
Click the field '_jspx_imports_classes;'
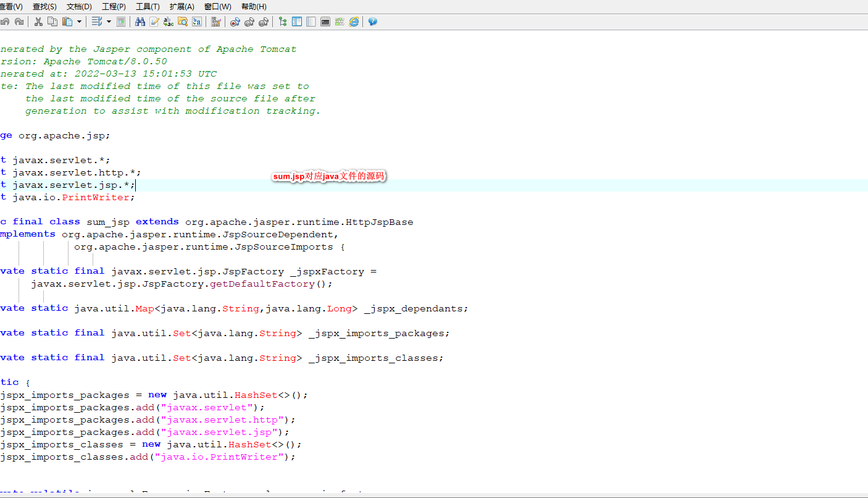click(377, 358)
